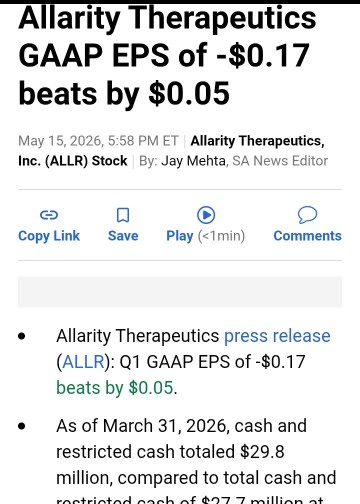Image resolution: width=360 pixels, height=504 pixels.
Task: Click the first bullet point marker
Action: [22, 336]
